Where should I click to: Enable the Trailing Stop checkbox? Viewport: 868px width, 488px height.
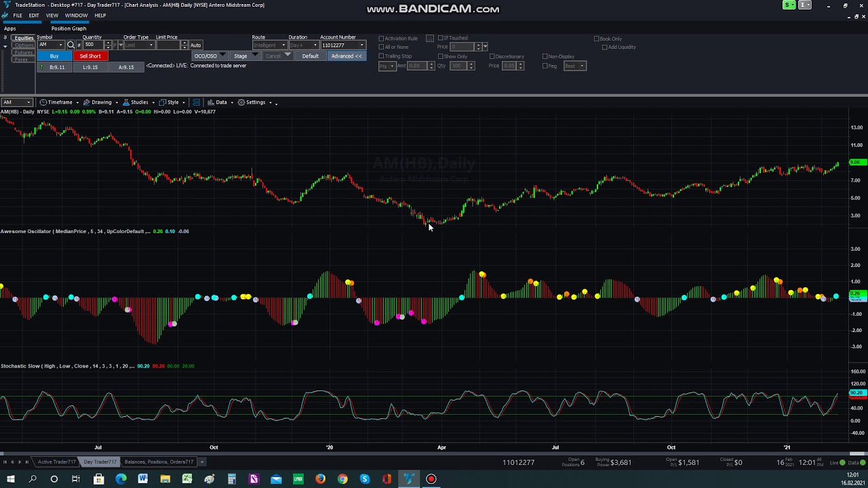[381, 56]
